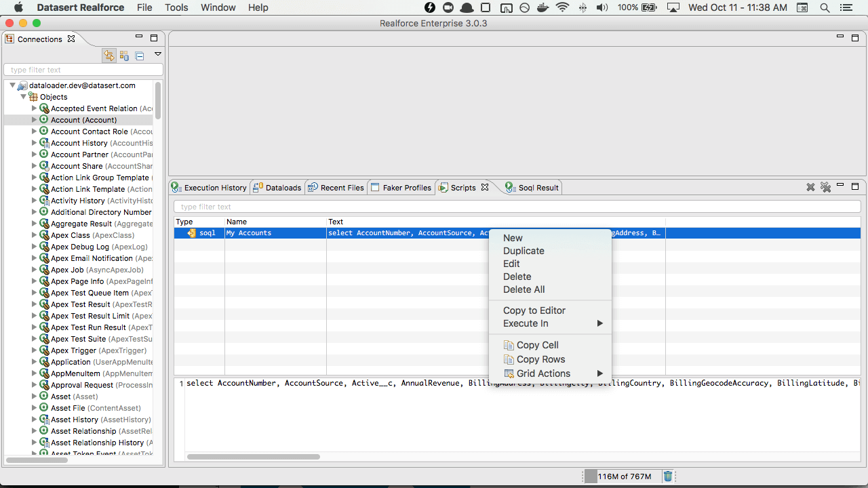Click the soql type icon in row
This screenshot has height=488, width=868.
coord(192,233)
